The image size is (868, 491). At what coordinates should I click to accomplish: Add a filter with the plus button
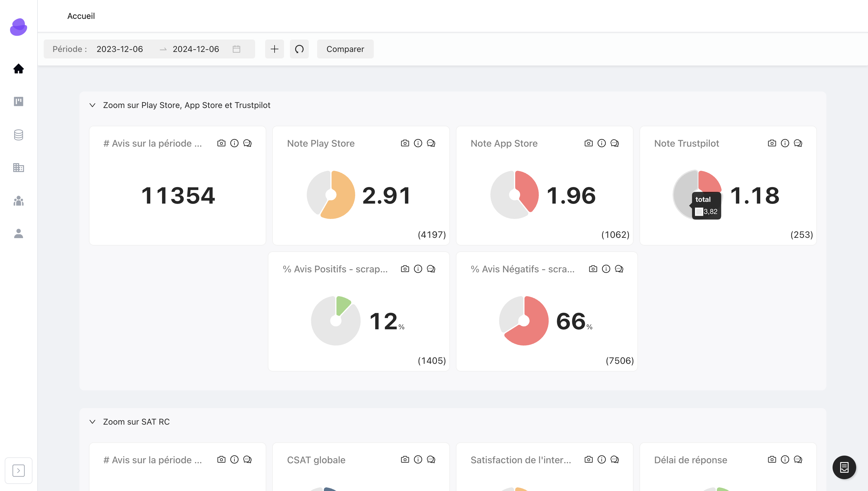[x=274, y=49]
